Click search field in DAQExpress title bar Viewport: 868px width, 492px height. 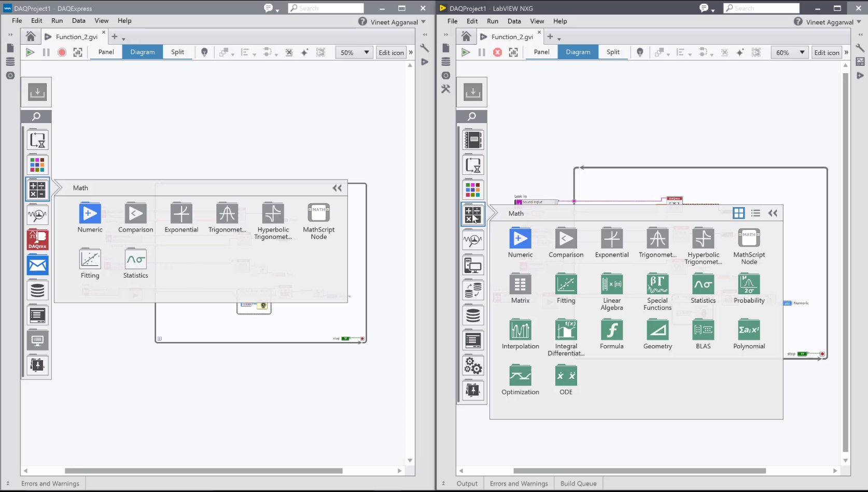(x=326, y=8)
